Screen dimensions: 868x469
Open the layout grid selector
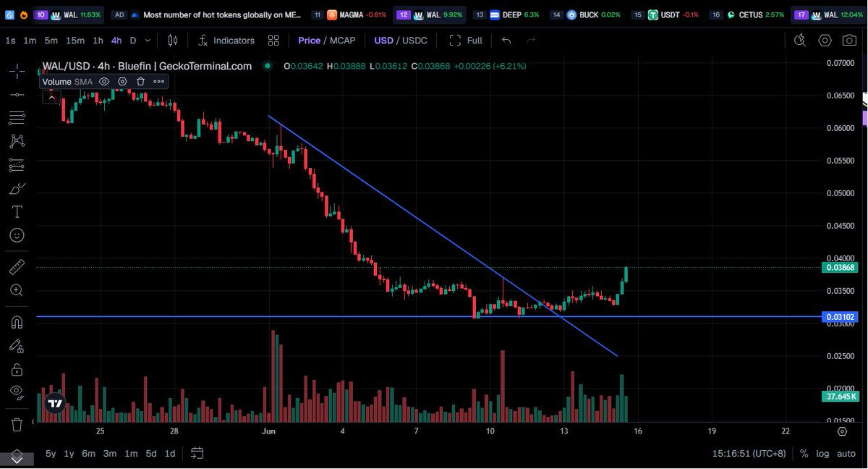(273, 41)
